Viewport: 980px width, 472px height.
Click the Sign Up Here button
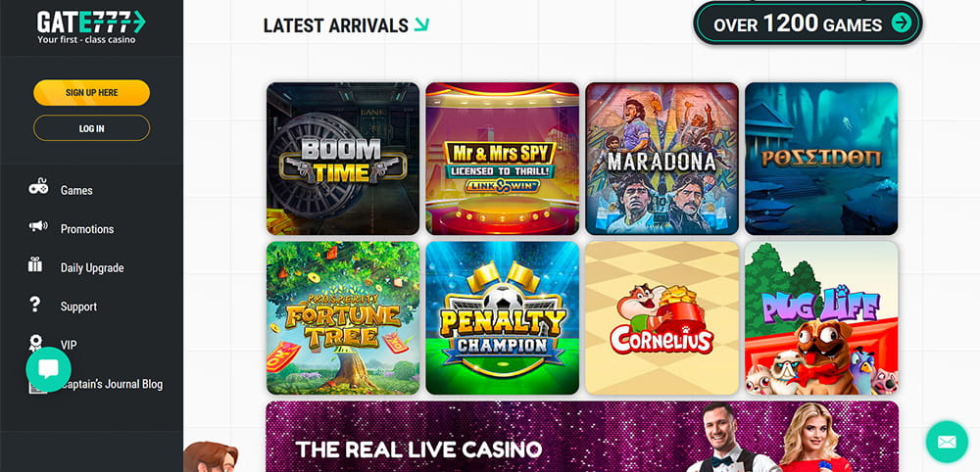[91, 92]
